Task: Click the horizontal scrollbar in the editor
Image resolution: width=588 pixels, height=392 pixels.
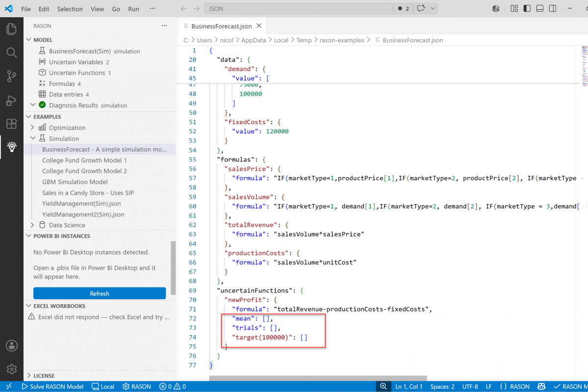Action: 318,378
